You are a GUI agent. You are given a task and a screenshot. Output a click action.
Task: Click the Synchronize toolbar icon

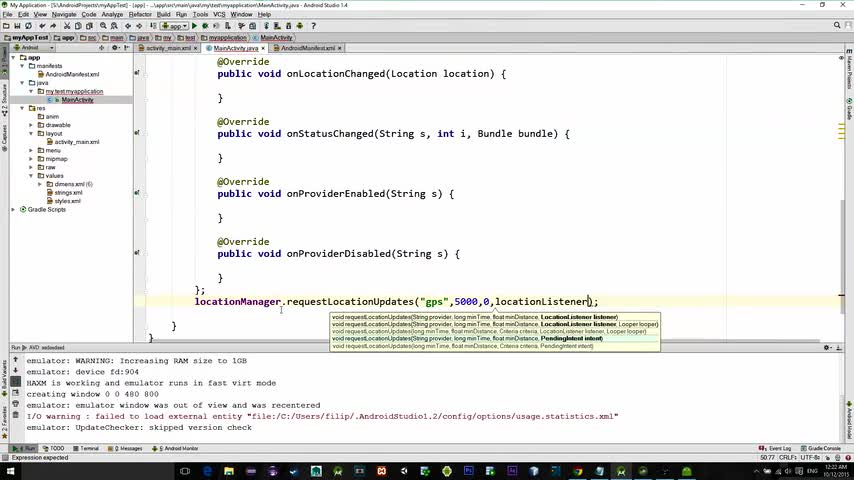click(28, 26)
